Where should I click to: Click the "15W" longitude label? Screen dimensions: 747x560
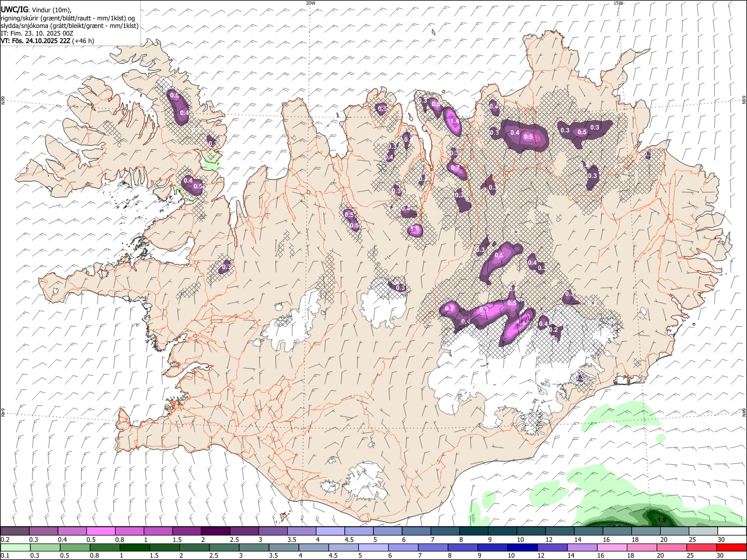618,3
